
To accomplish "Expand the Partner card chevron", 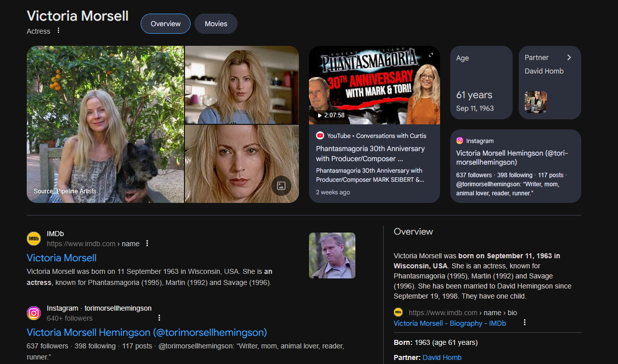I will pyautogui.click(x=569, y=57).
